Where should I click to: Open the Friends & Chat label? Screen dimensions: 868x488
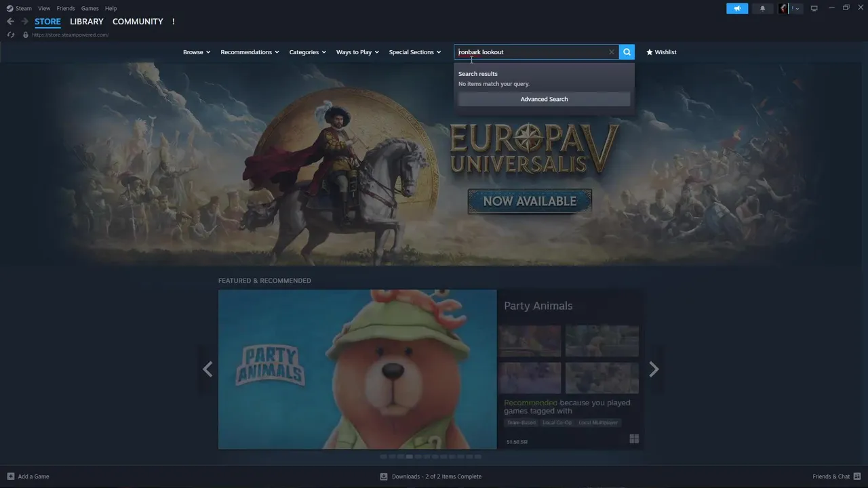pyautogui.click(x=831, y=476)
